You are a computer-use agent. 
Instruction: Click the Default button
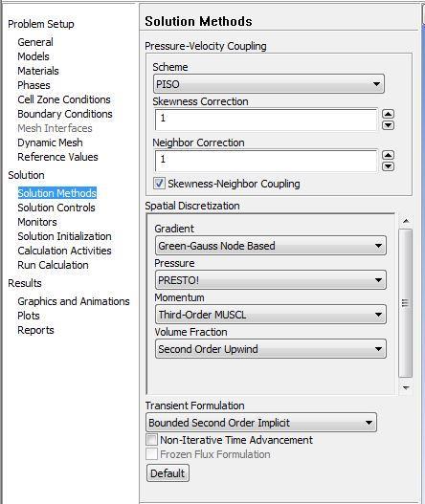pyautogui.click(x=168, y=473)
